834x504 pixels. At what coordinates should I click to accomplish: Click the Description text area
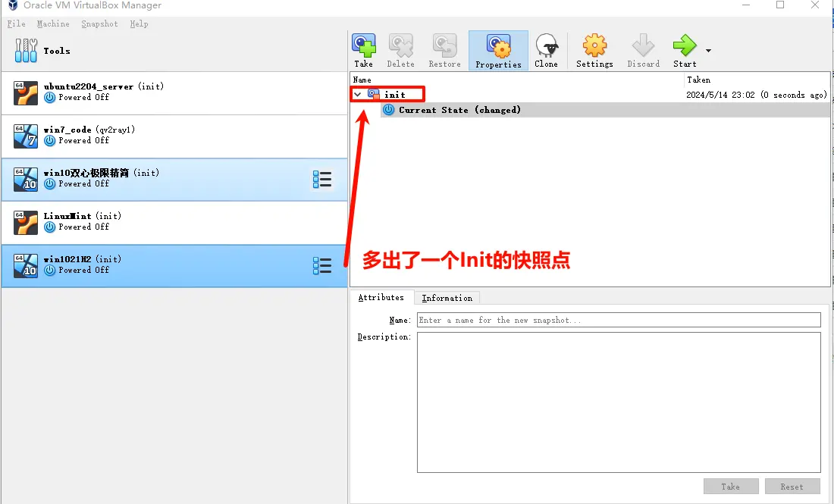(619, 402)
